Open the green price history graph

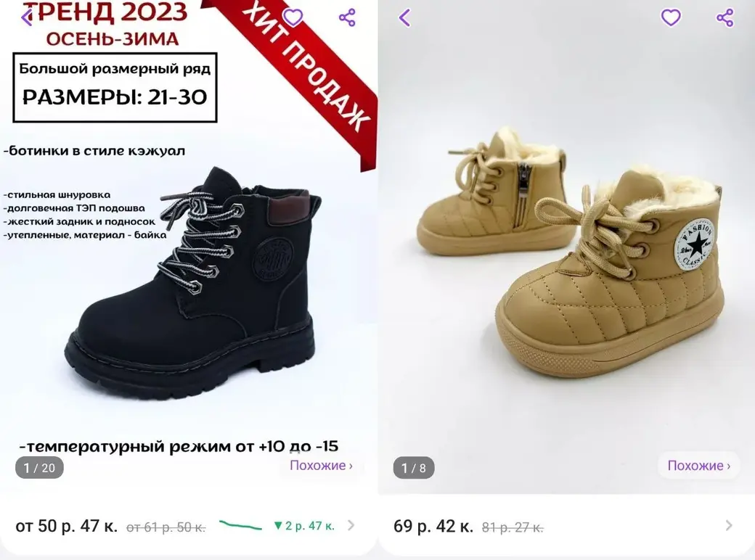(240, 525)
